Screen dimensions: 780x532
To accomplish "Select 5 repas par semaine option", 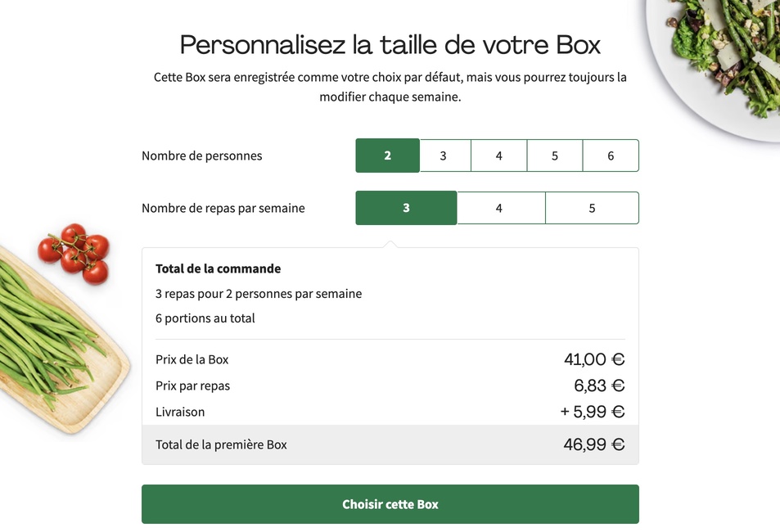I will 592,208.
